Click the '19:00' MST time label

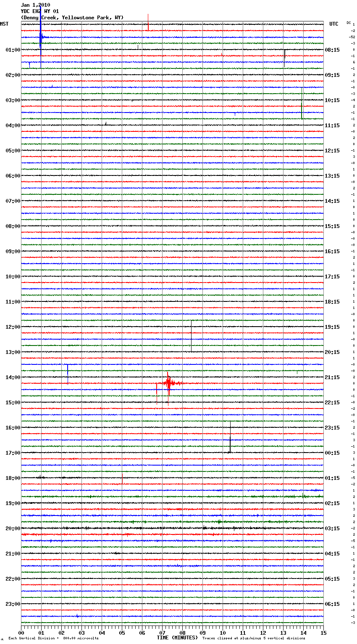pos(13,503)
